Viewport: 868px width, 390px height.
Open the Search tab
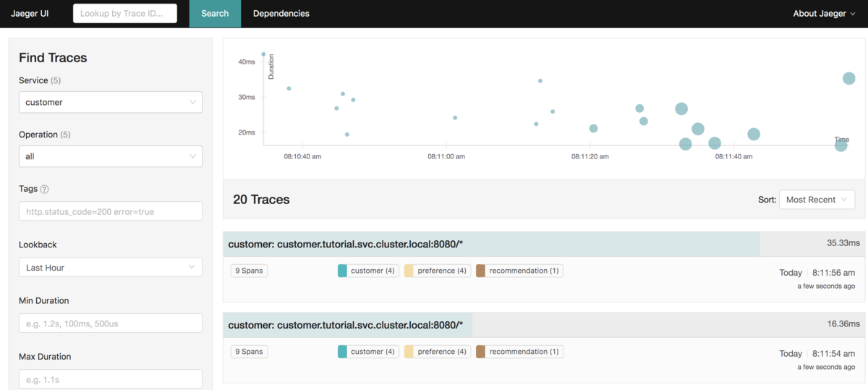(215, 14)
